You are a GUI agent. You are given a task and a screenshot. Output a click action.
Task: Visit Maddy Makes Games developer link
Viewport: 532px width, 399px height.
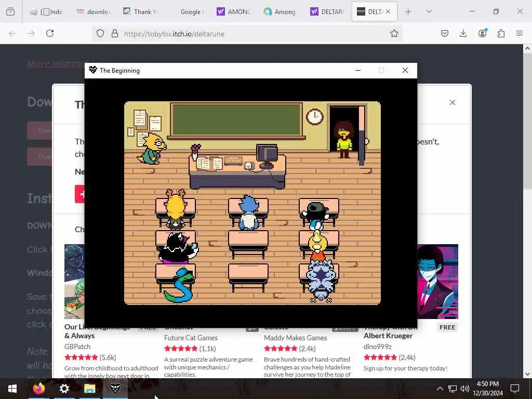[295, 338]
